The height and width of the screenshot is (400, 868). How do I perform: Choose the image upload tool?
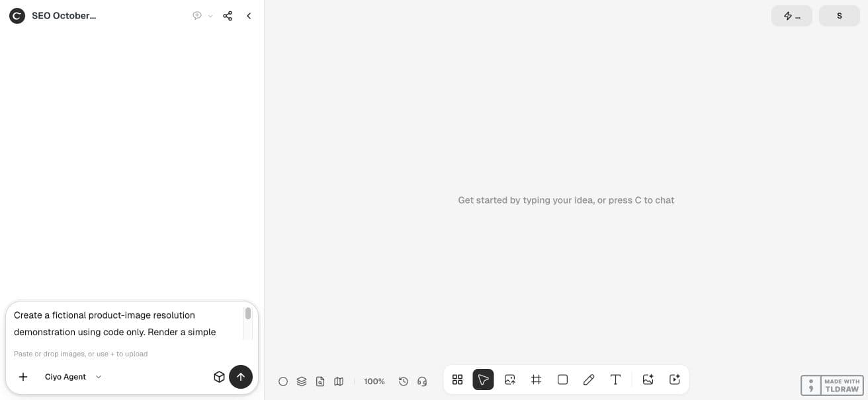pyautogui.click(x=510, y=380)
